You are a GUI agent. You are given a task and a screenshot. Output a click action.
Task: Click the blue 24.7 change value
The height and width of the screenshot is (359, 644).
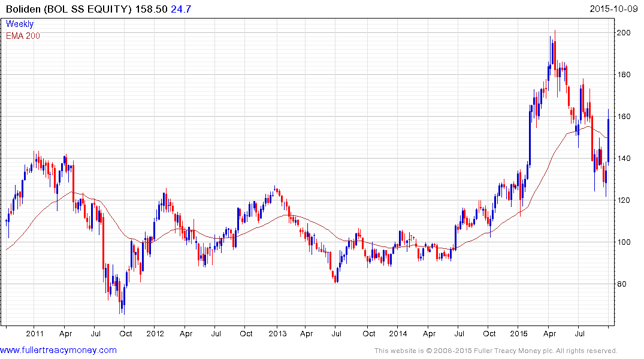tap(179, 10)
